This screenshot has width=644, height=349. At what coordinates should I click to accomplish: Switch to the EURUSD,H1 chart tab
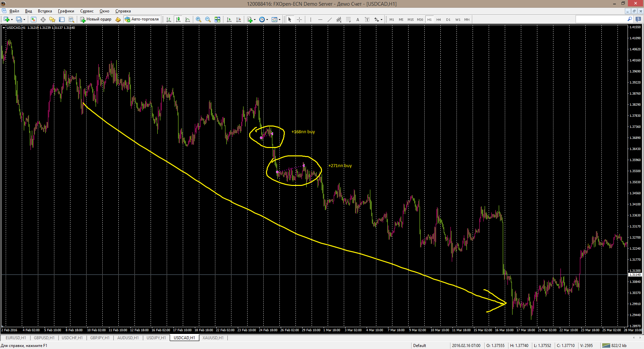point(16,338)
